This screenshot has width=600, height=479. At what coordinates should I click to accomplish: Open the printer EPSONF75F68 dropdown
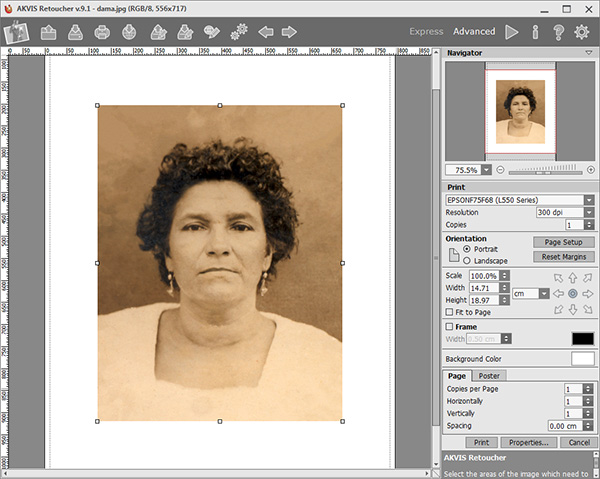click(x=589, y=200)
